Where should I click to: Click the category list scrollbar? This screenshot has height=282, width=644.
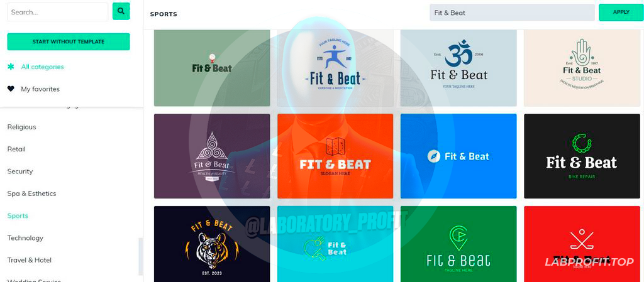[x=141, y=256]
